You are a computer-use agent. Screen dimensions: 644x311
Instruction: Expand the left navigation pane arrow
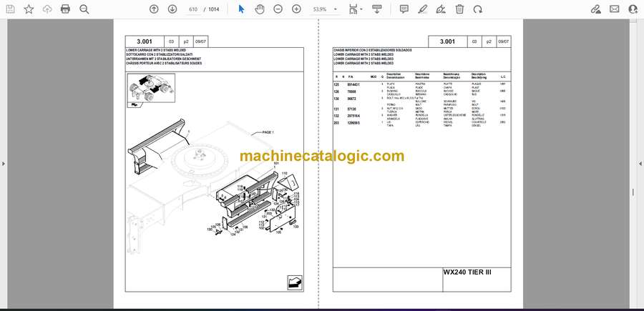tap(4, 164)
